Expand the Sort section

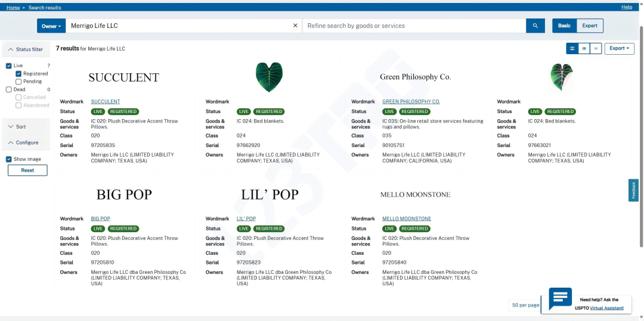tap(21, 127)
